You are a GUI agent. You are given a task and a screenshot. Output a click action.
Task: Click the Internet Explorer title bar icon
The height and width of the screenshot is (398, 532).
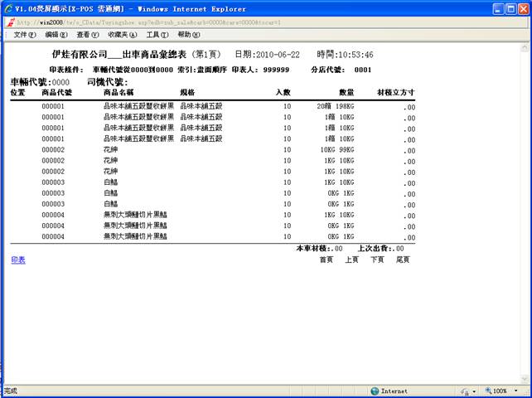(8, 8)
